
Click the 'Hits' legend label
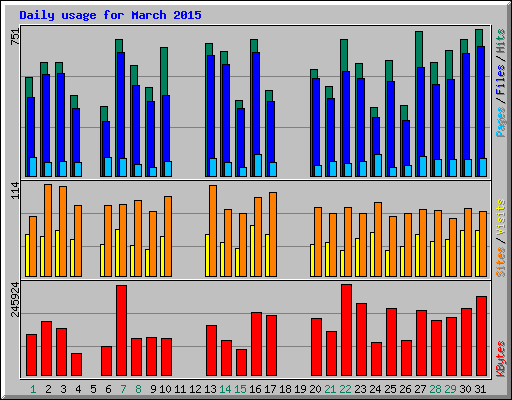click(x=501, y=41)
